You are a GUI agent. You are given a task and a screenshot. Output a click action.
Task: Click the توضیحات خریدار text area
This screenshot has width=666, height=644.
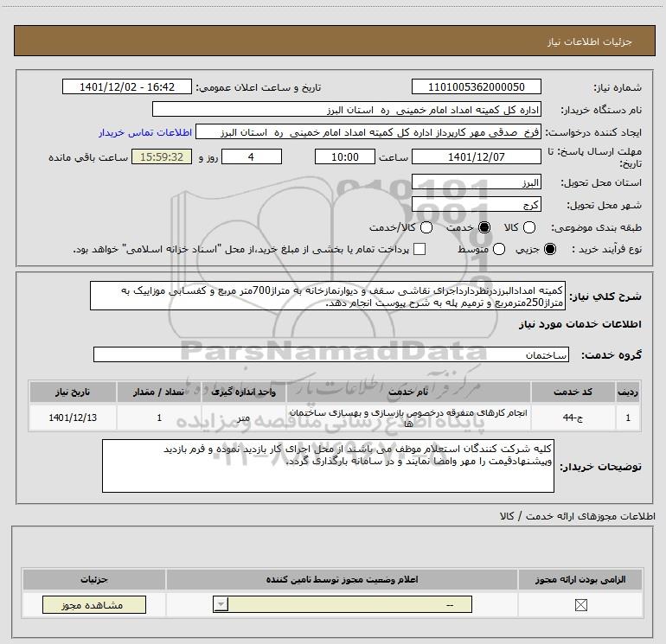click(328, 466)
